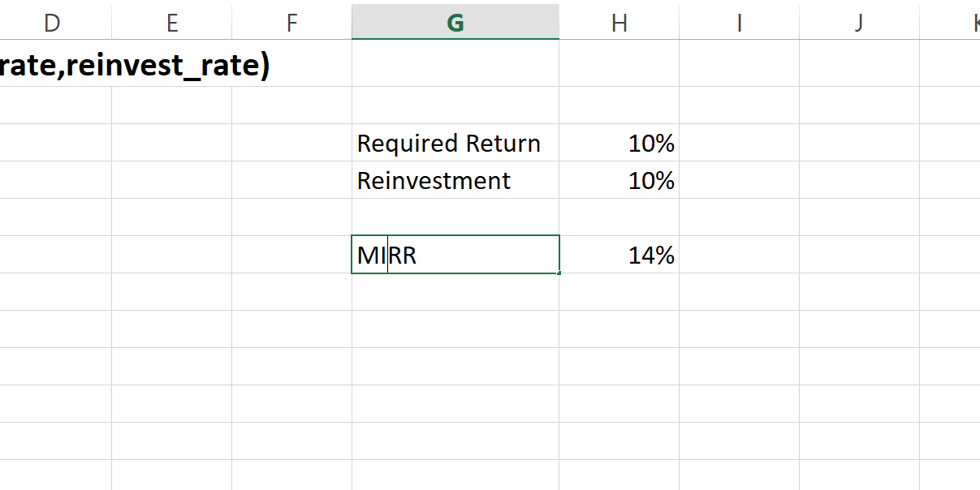Click the Reinvestment label cell
The image size is (980, 490).
pos(434,181)
